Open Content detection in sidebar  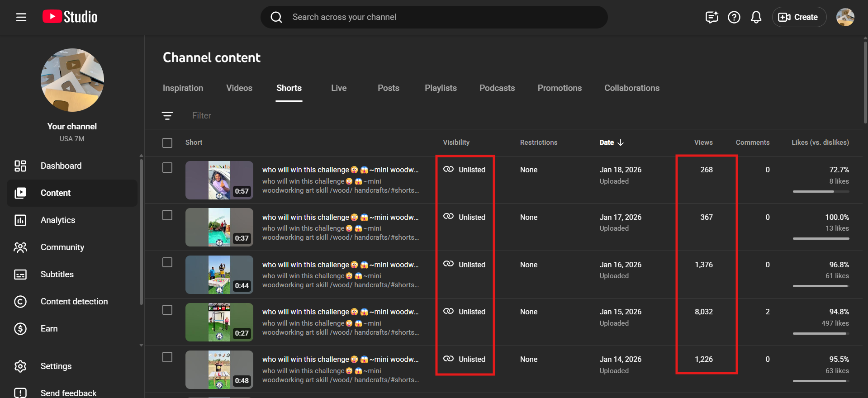click(74, 302)
